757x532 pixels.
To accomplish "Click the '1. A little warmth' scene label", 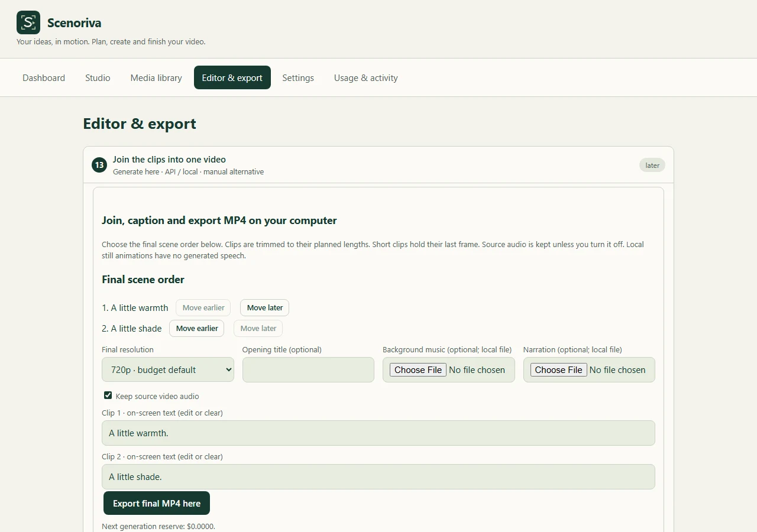I will click(x=135, y=308).
